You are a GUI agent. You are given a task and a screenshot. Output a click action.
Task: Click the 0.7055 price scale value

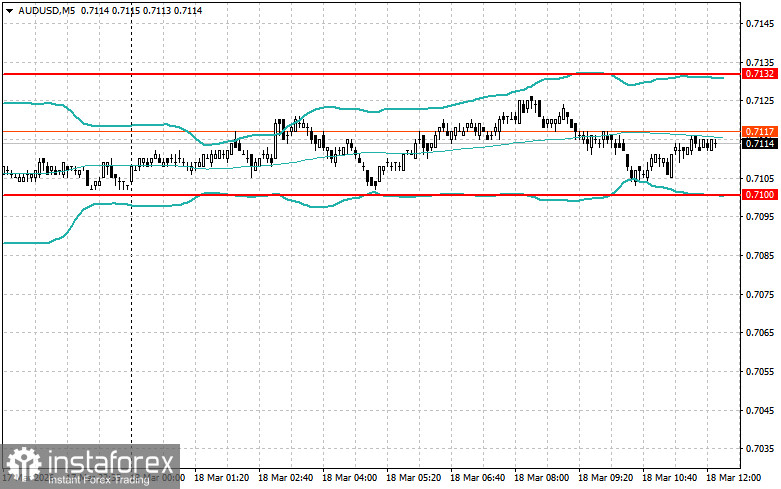[760, 371]
